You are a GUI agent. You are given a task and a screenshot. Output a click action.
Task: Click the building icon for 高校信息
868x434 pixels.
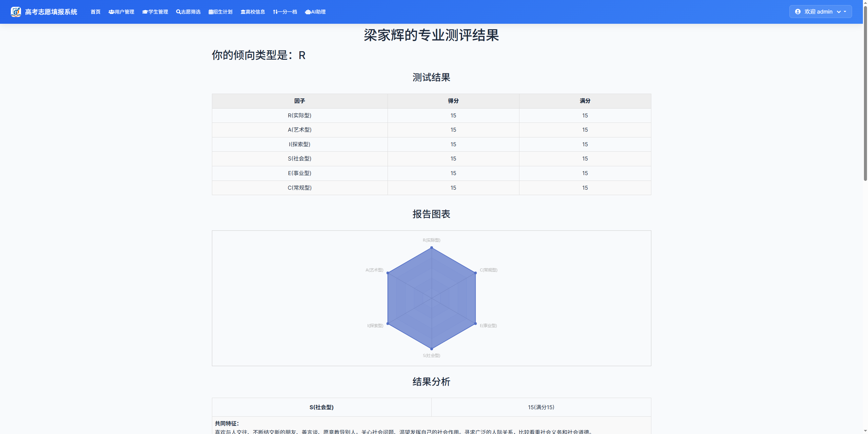click(x=243, y=12)
